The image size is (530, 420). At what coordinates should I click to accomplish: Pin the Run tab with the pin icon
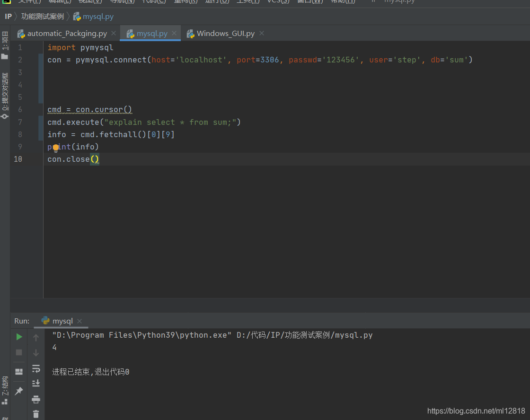[x=19, y=391]
